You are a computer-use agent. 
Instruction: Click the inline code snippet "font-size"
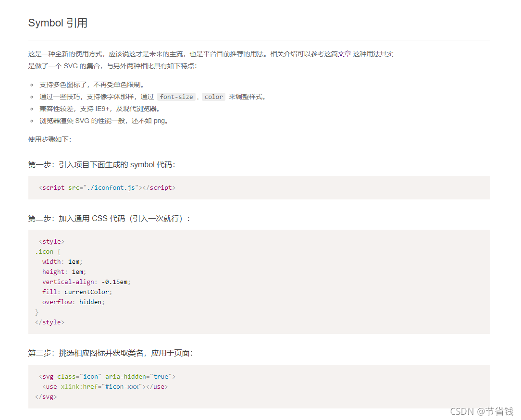176,97
